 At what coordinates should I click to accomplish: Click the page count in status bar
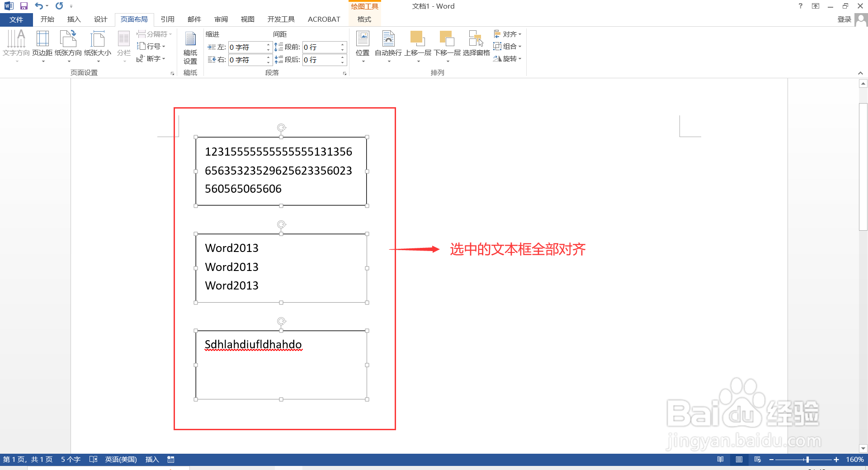click(x=28, y=459)
